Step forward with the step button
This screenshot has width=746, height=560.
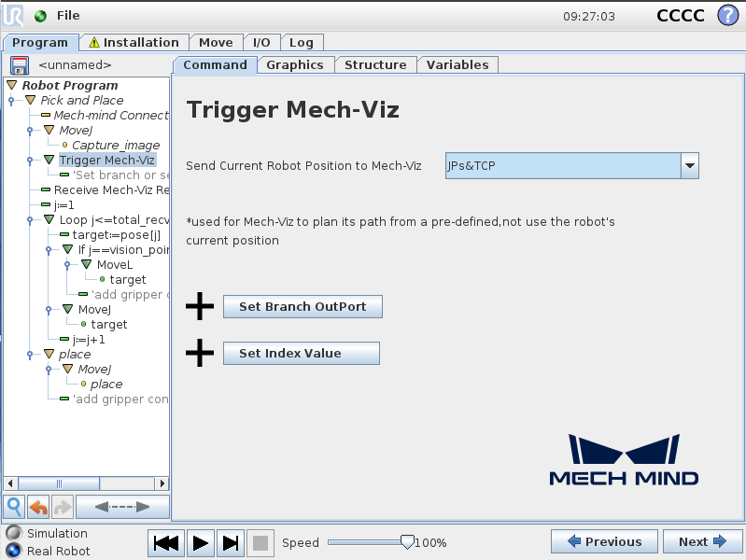tap(231, 543)
